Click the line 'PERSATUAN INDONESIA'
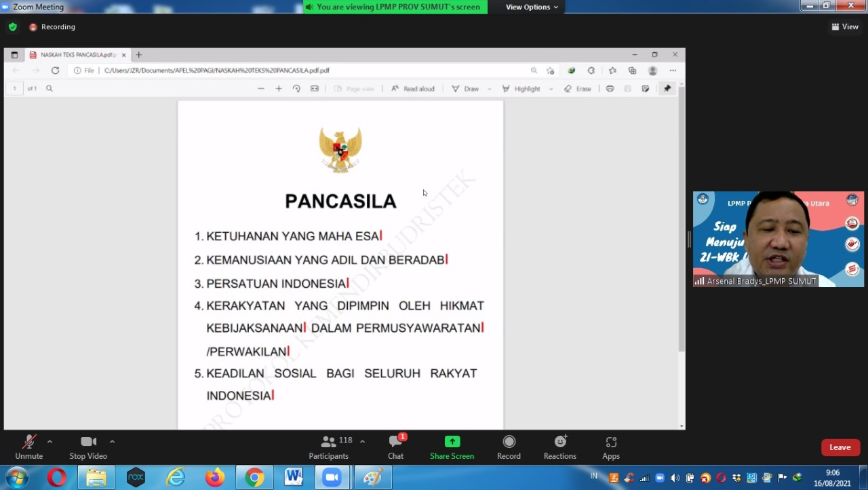This screenshot has width=868, height=490. coord(276,284)
